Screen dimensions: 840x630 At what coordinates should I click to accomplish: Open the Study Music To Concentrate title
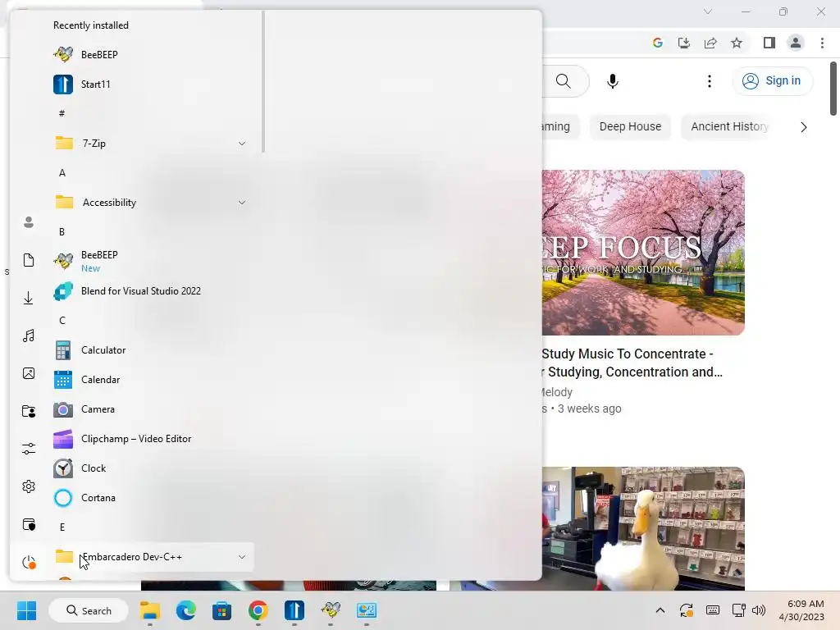[632, 363]
